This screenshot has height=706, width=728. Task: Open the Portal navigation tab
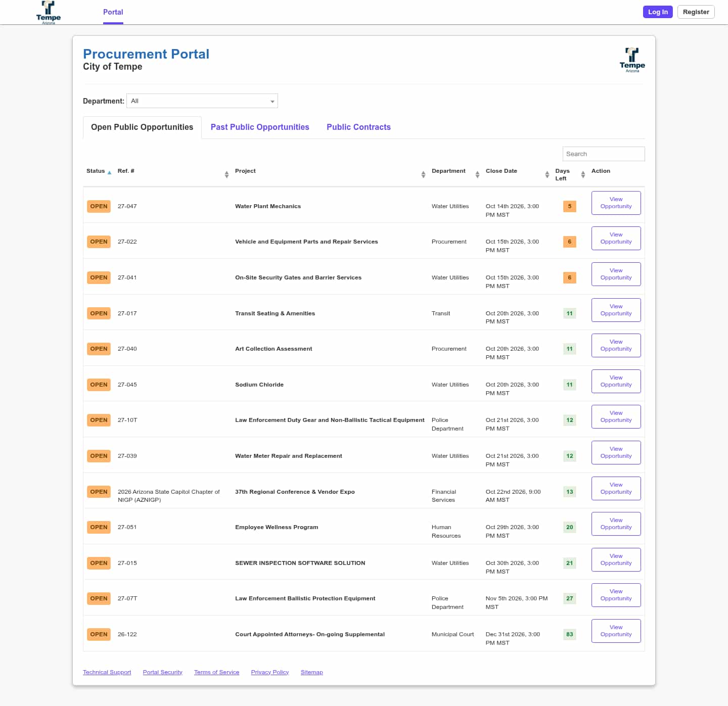113,12
